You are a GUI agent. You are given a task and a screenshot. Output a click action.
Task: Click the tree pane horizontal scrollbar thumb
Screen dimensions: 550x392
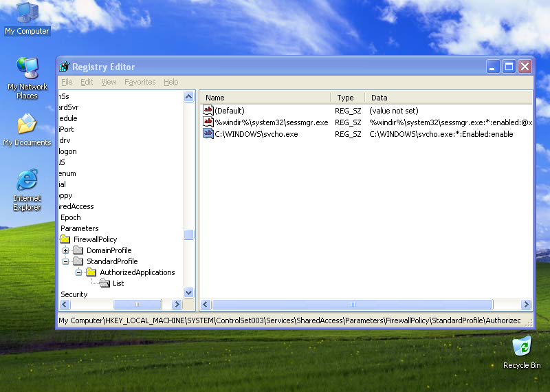click(137, 304)
